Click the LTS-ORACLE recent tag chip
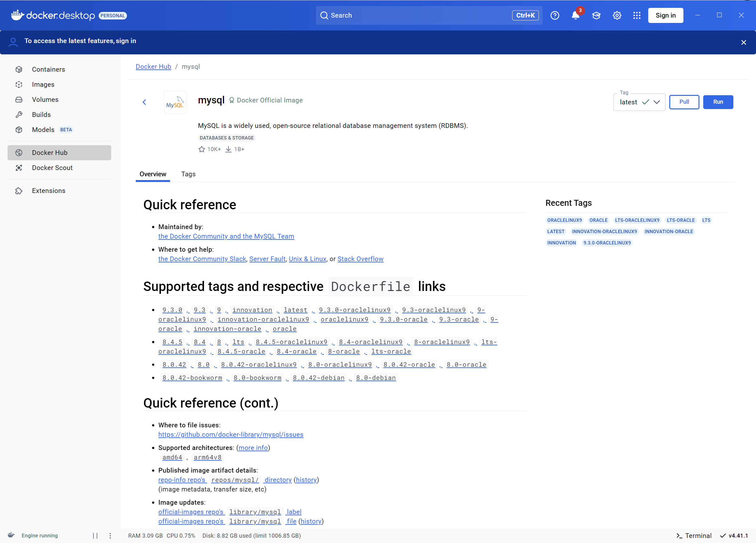The height and width of the screenshot is (543, 756). [680, 220]
